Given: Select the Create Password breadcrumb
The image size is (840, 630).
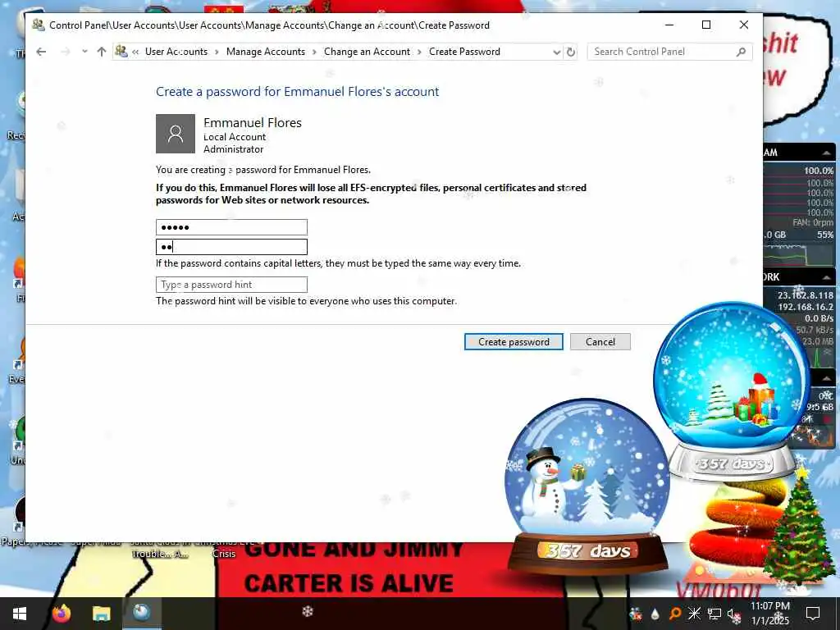Looking at the screenshot, I should 464,52.
